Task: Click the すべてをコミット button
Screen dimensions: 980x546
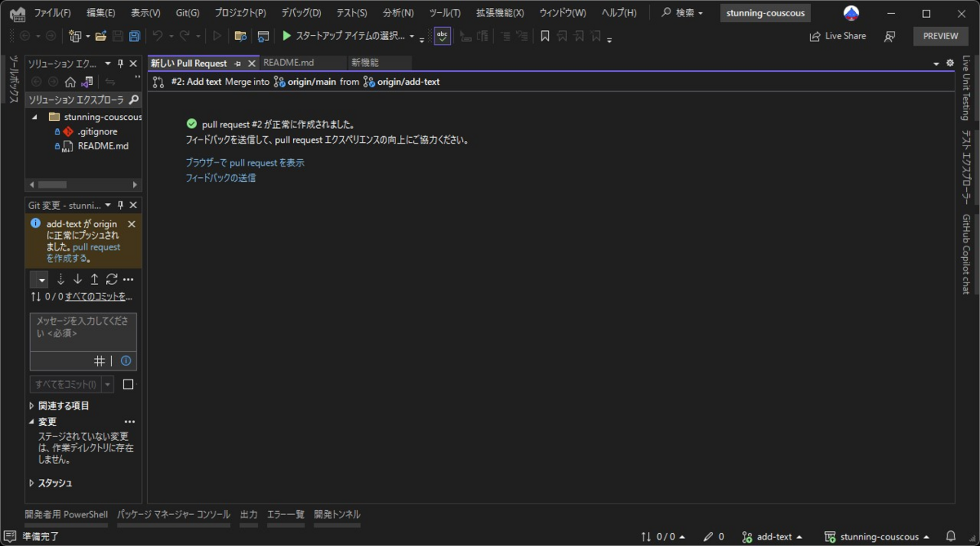Action: point(65,384)
